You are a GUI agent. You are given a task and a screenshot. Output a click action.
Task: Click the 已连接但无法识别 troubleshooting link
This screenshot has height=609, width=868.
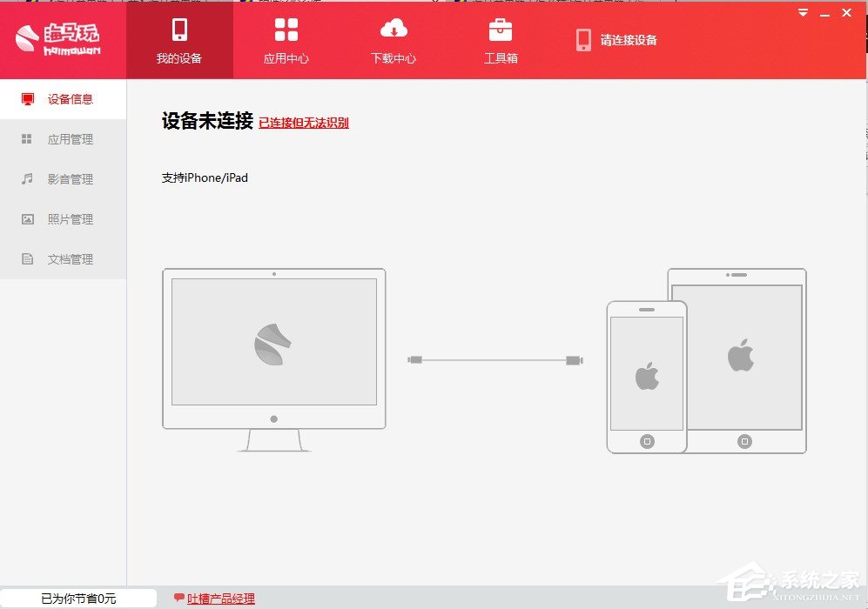pyautogui.click(x=304, y=123)
